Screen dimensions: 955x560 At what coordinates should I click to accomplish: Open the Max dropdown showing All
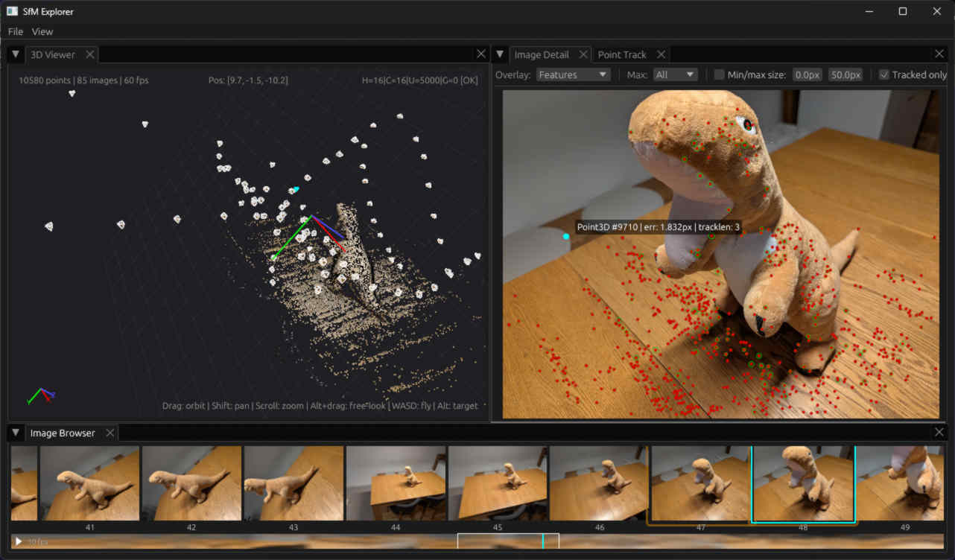[676, 74]
